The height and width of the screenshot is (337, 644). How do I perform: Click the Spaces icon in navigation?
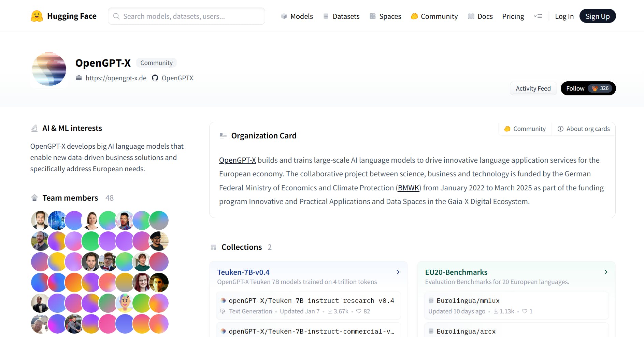[373, 16]
